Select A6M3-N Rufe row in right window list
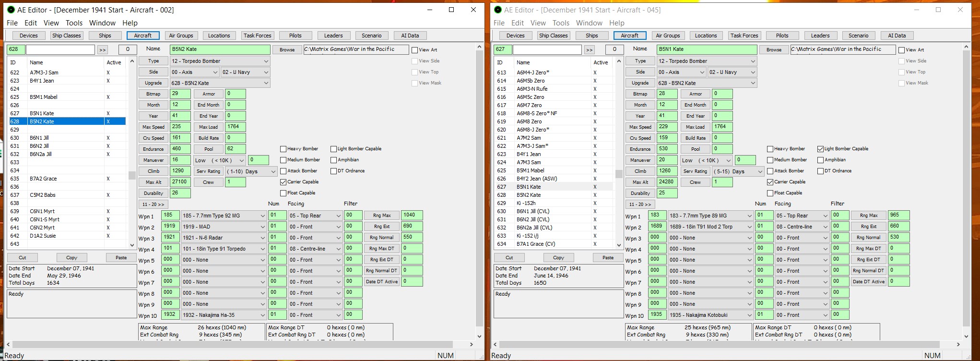The image size is (980, 361). [554, 89]
